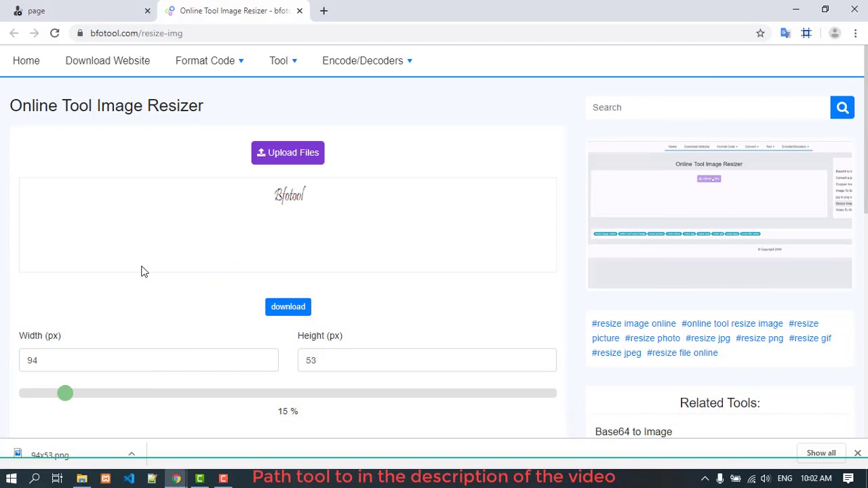Click the grid extension icon in toolbar
Viewport: 868px width, 488px height.
806,33
